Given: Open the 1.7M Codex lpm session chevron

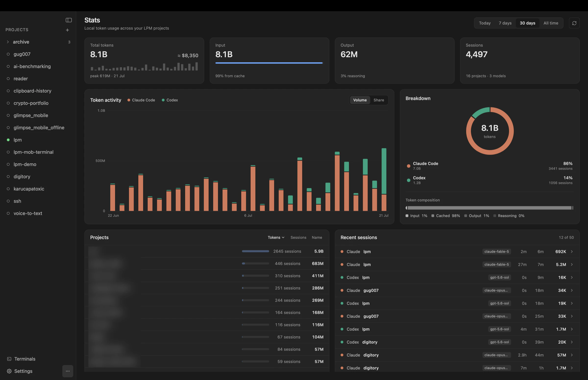Looking at the screenshot, I should (x=572, y=329).
